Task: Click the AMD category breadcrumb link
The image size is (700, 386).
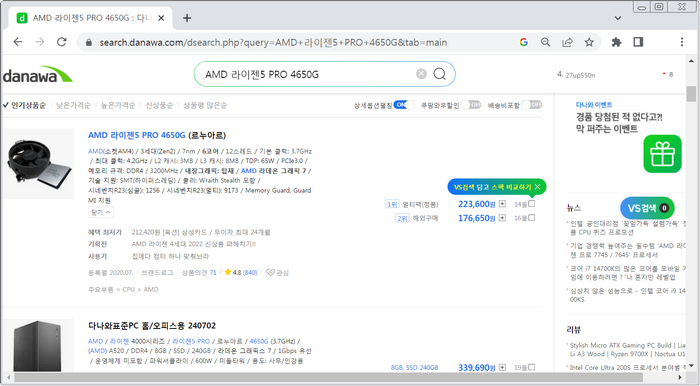Action: click(x=151, y=290)
